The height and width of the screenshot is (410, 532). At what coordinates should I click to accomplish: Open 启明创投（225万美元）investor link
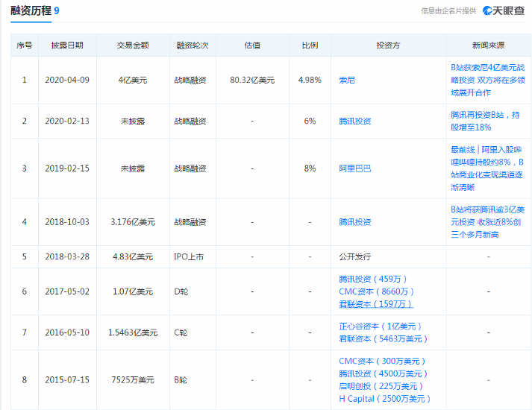point(381,387)
